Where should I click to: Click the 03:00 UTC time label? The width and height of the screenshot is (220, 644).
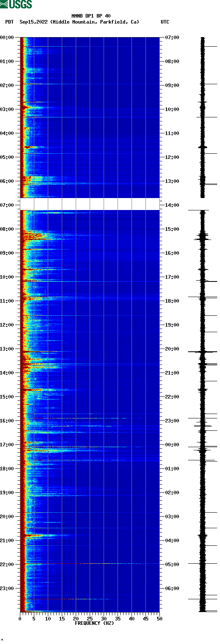pos(172,517)
